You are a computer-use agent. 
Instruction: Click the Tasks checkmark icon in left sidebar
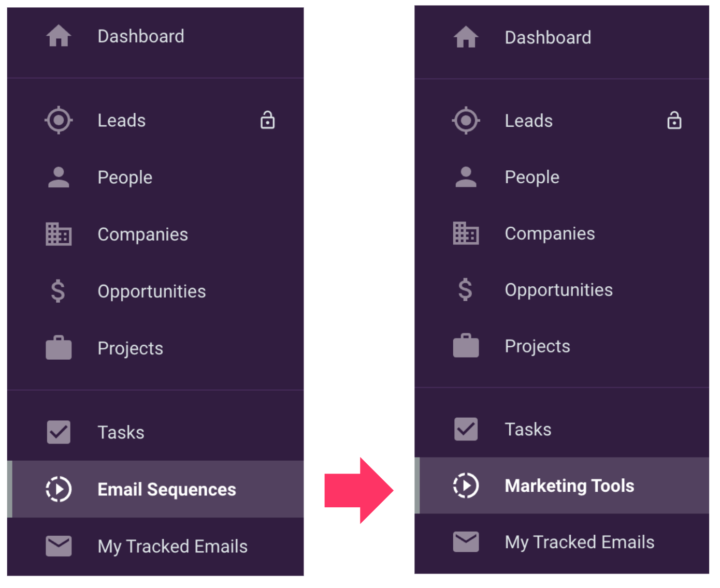pyautogui.click(x=59, y=432)
